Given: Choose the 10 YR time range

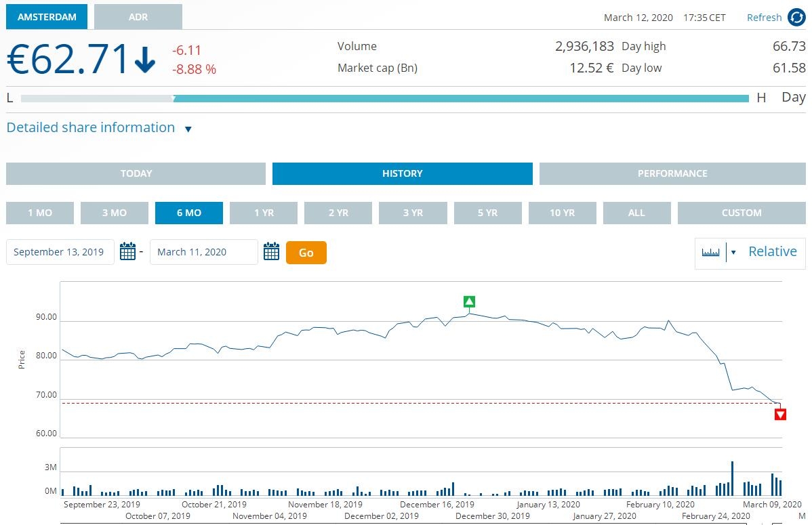Looking at the screenshot, I should pos(562,213).
